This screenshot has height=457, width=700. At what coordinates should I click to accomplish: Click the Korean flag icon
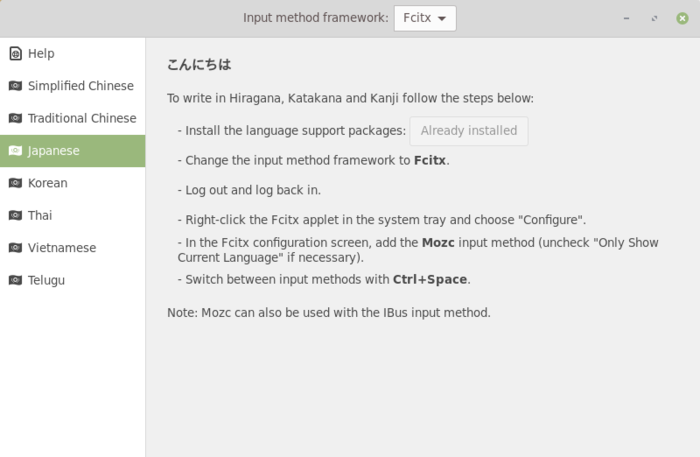14,183
